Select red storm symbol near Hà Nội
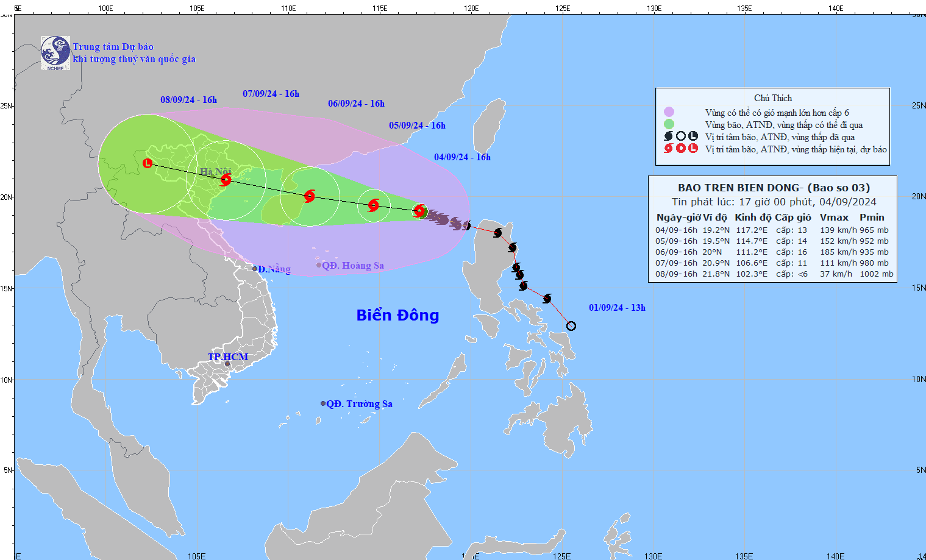 (x=226, y=180)
